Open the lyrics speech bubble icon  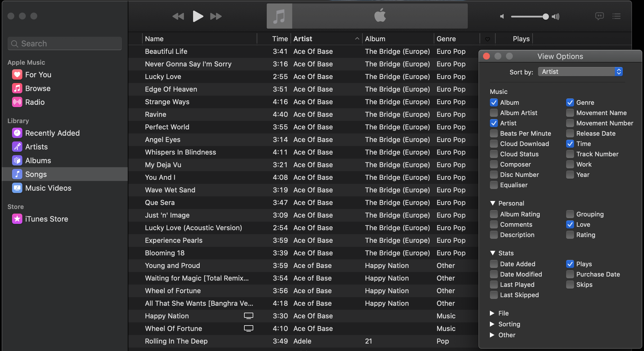tap(599, 16)
